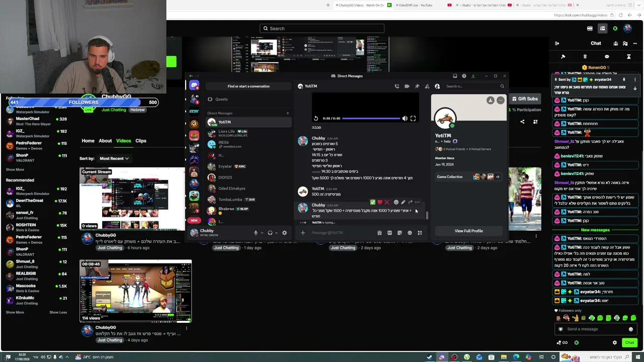Open Game Collection on YotiTM profile
This screenshot has width=644, height=362.
click(x=469, y=177)
